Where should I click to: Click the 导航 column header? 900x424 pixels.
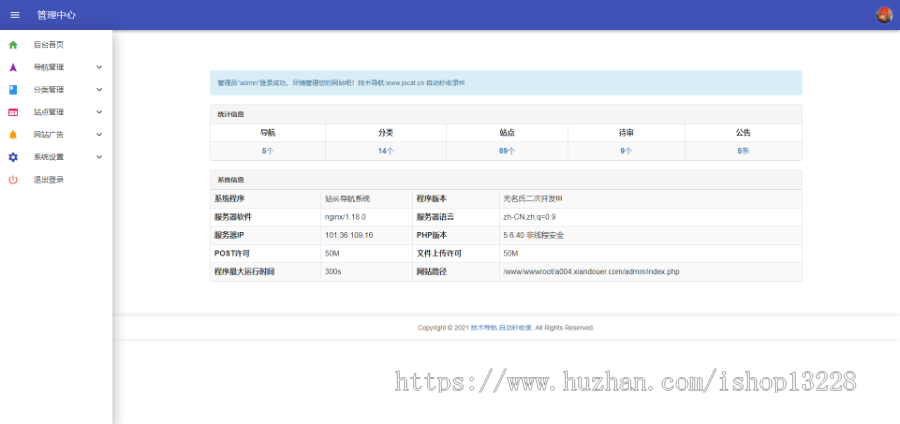click(x=267, y=133)
